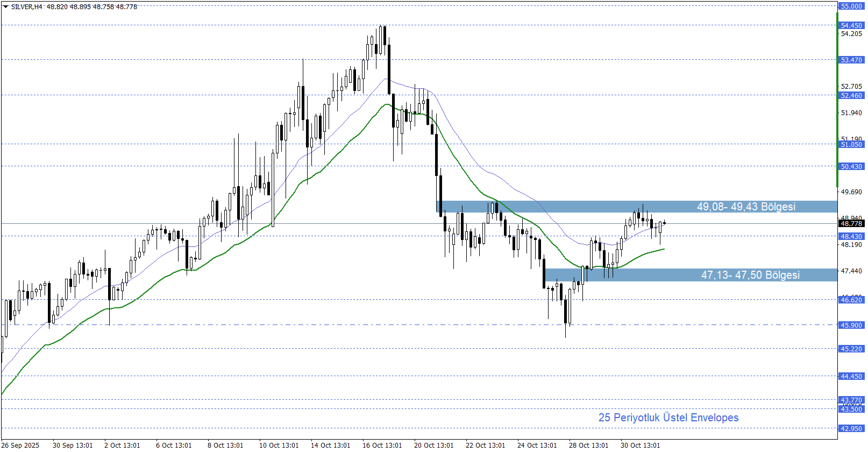The height and width of the screenshot is (452, 868).
Task: Click the 52.460 price level tag
Action: pos(851,95)
